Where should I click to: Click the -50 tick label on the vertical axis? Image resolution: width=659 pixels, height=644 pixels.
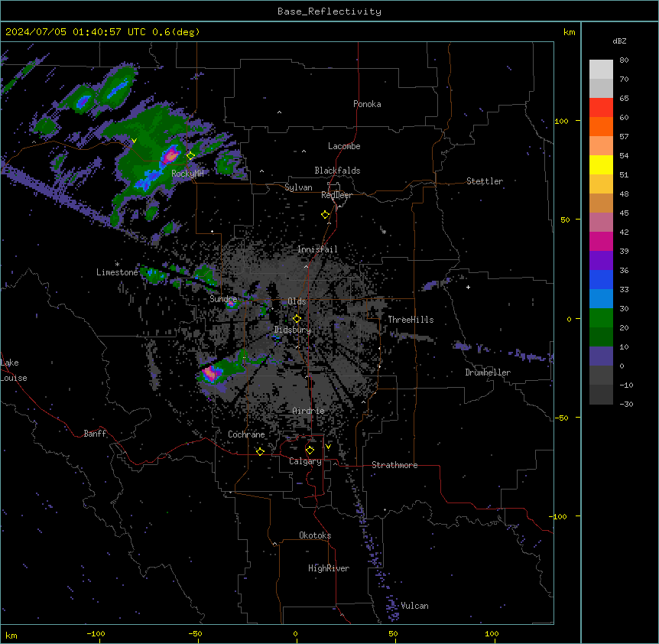[x=561, y=418]
